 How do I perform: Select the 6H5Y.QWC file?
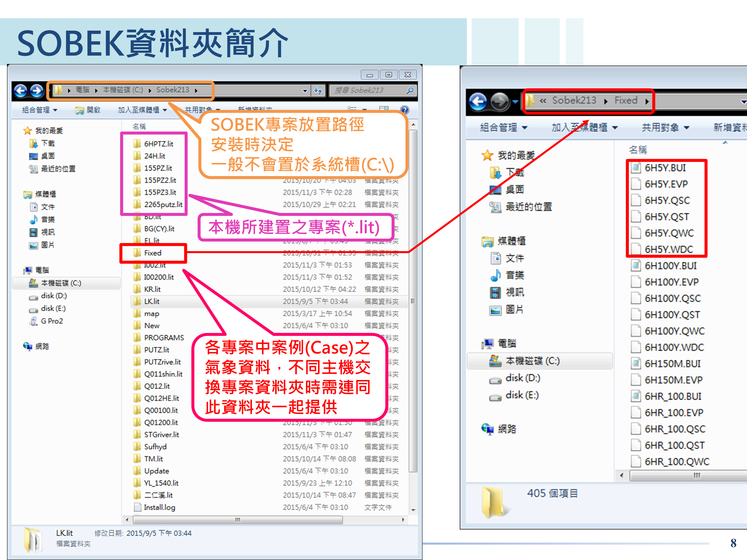pos(663,233)
